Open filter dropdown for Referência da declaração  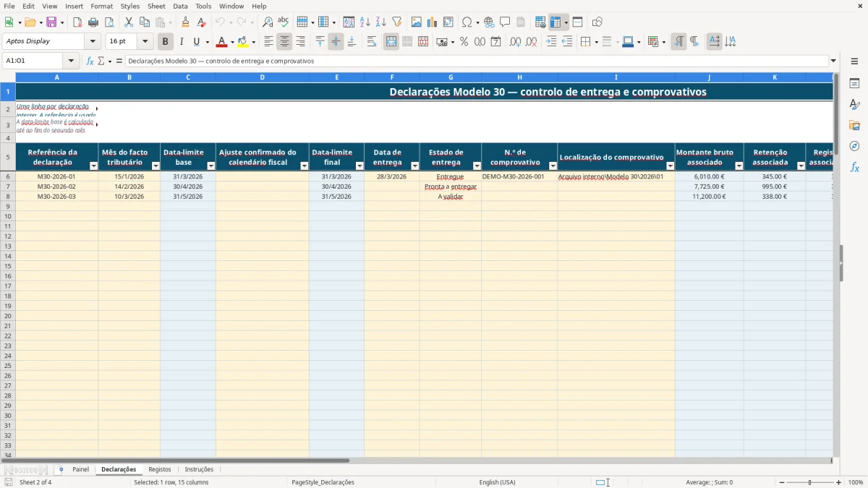93,166
